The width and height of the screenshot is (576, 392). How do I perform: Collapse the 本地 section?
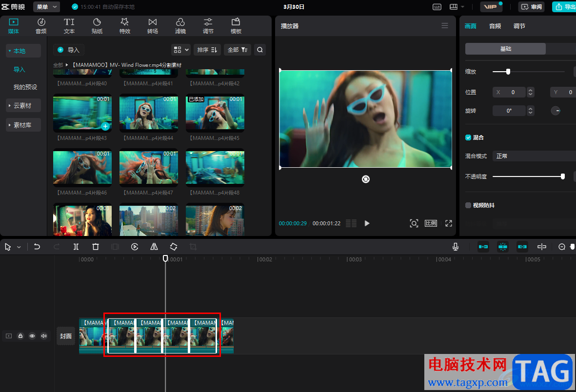23,51
